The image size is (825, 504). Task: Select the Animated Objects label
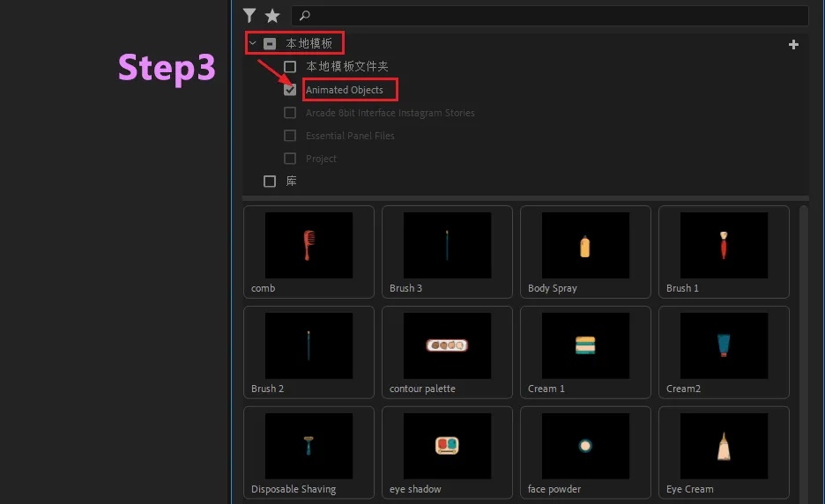pos(345,90)
